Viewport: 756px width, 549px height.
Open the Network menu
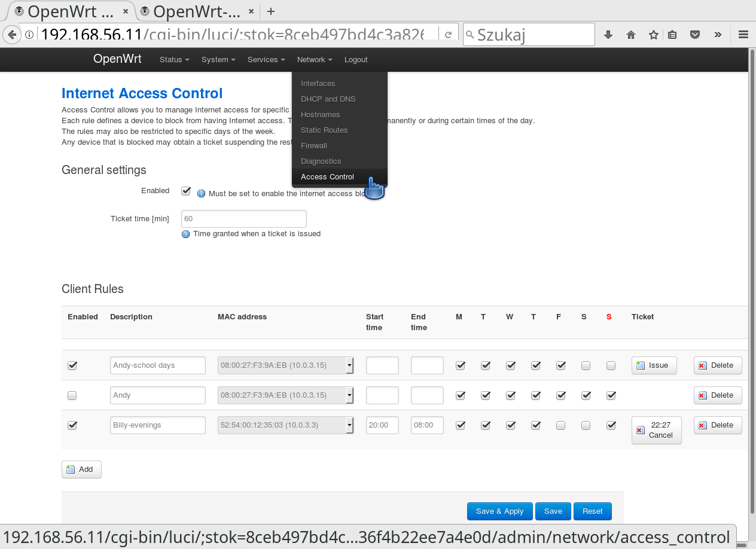point(315,60)
